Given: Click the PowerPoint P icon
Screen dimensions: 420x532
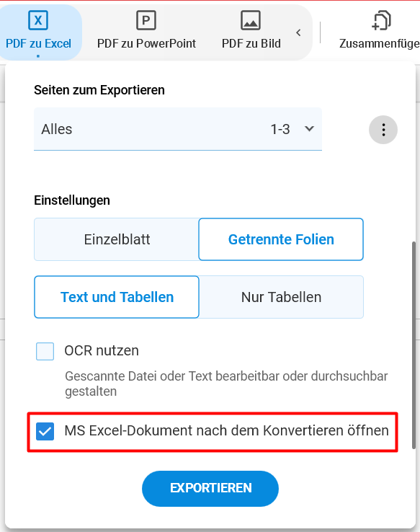Looking at the screenshot, I should [x=146, y=20].
